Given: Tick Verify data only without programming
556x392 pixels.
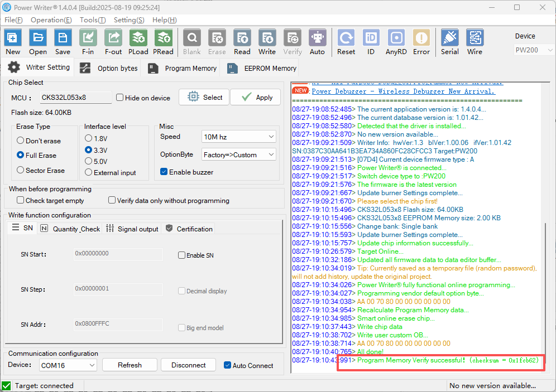Looking at the screenshot, I should [x=112, y=200].
